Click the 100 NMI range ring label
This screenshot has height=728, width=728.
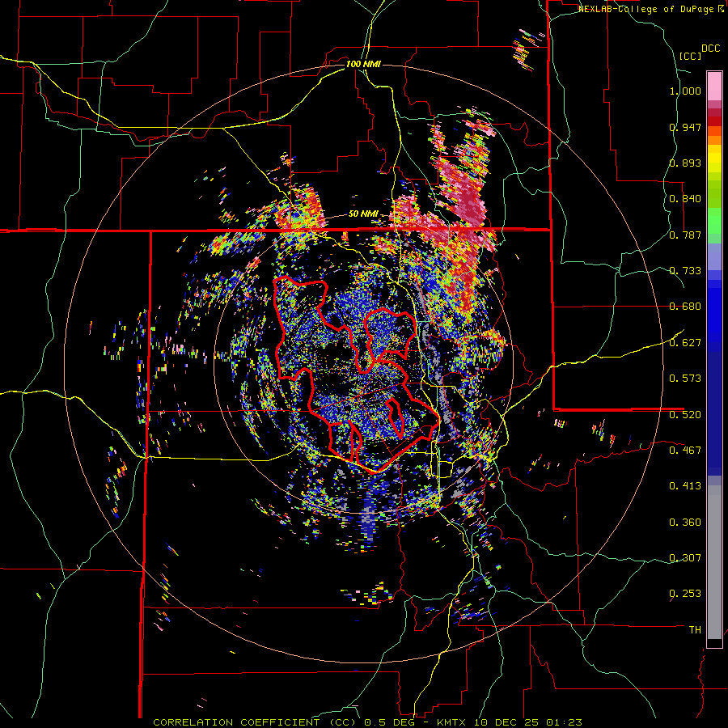(x=363, y=64)
